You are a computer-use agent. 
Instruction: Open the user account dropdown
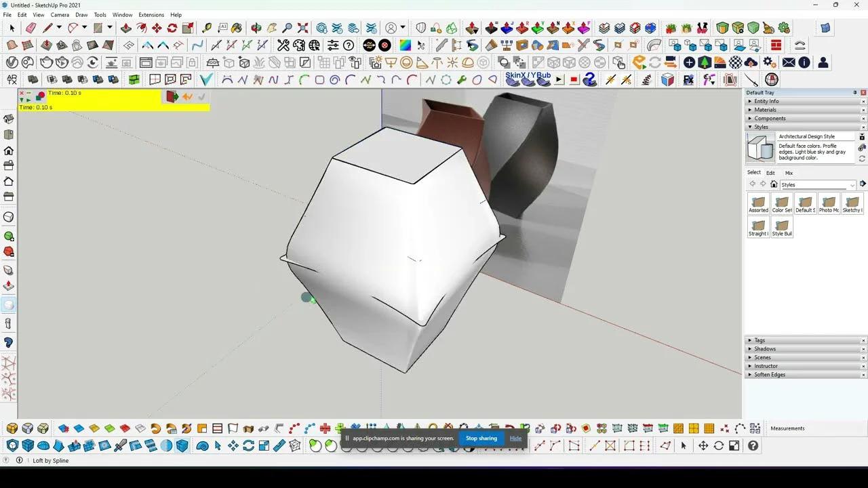pos(403,28)
